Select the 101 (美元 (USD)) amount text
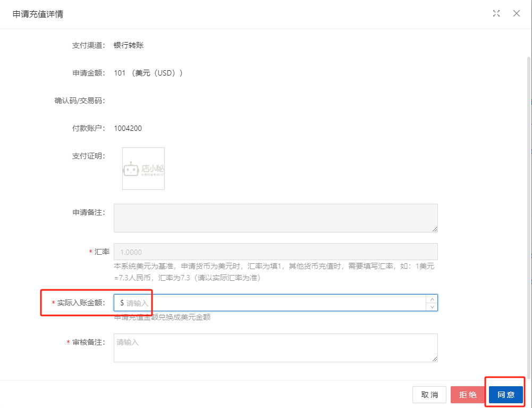The width and height of the screenshot is (532, 408). coord(148,73)
